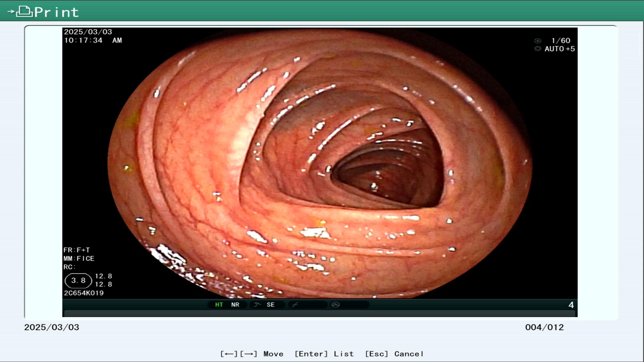Click the 2025/03/03 date below the preview

pos(52,327)
